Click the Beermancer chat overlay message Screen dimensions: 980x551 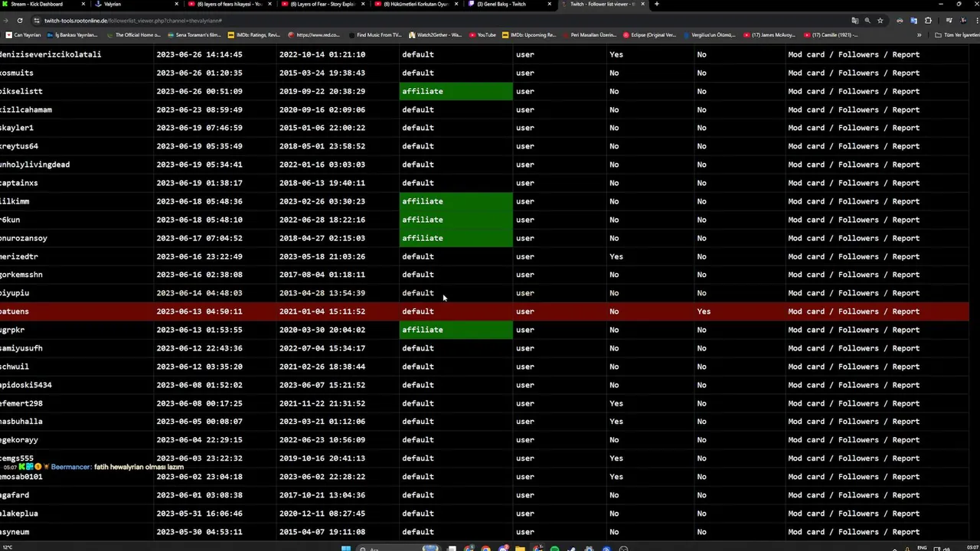pos(93,467)
